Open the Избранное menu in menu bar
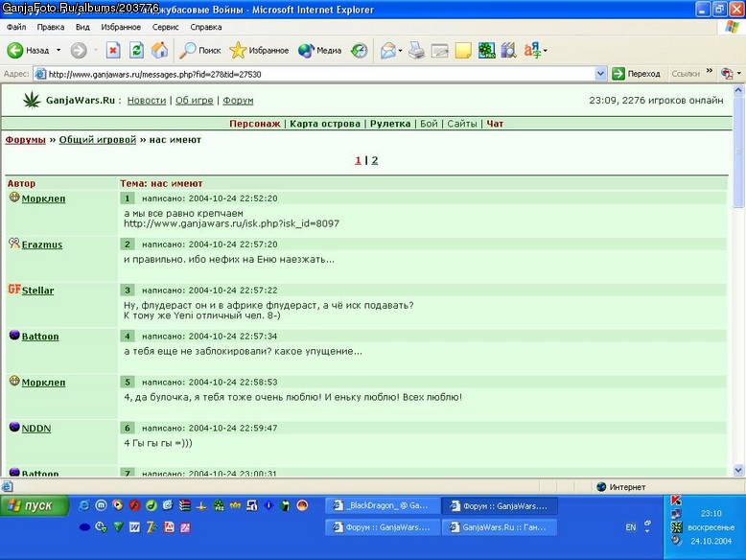This screenshot has height=560, width=746. click(x=121, y=27)
